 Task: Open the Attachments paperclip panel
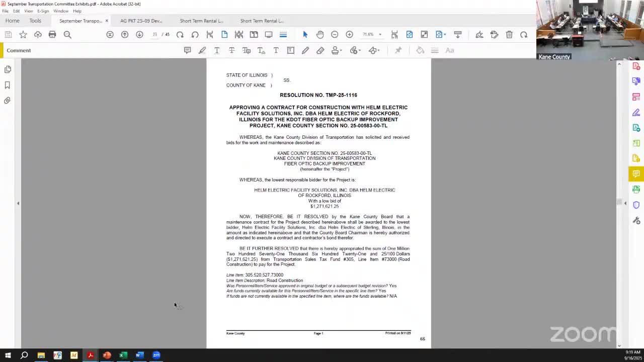coord(8,101)
